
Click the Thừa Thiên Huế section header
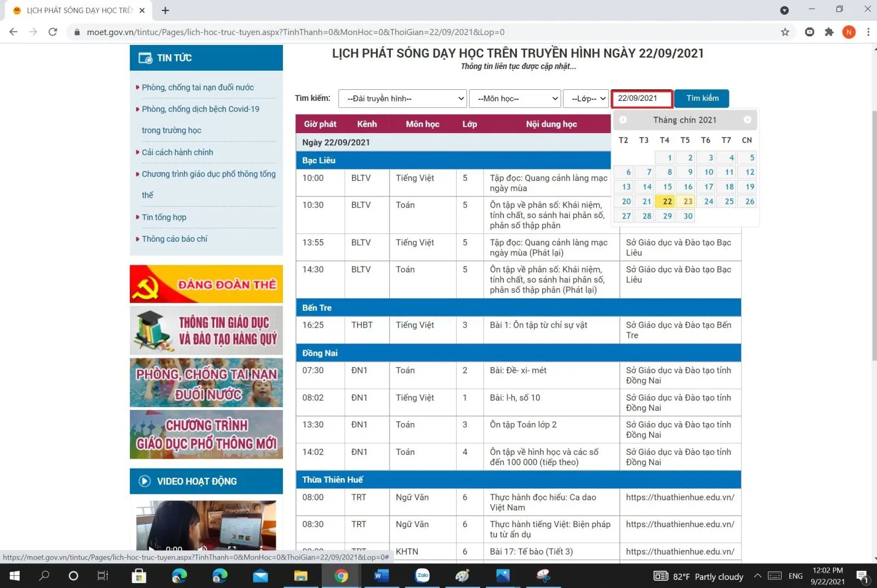click(518, 479)
